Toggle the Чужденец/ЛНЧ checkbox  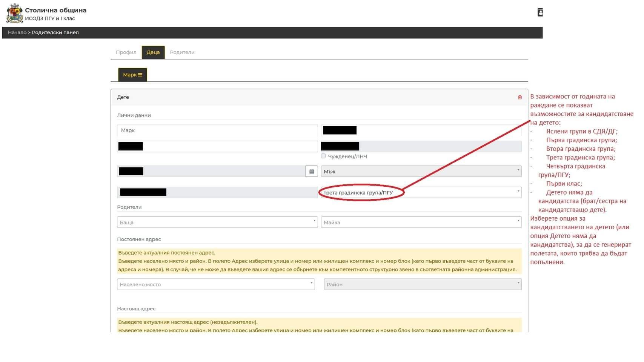click(x=323, y=156)
